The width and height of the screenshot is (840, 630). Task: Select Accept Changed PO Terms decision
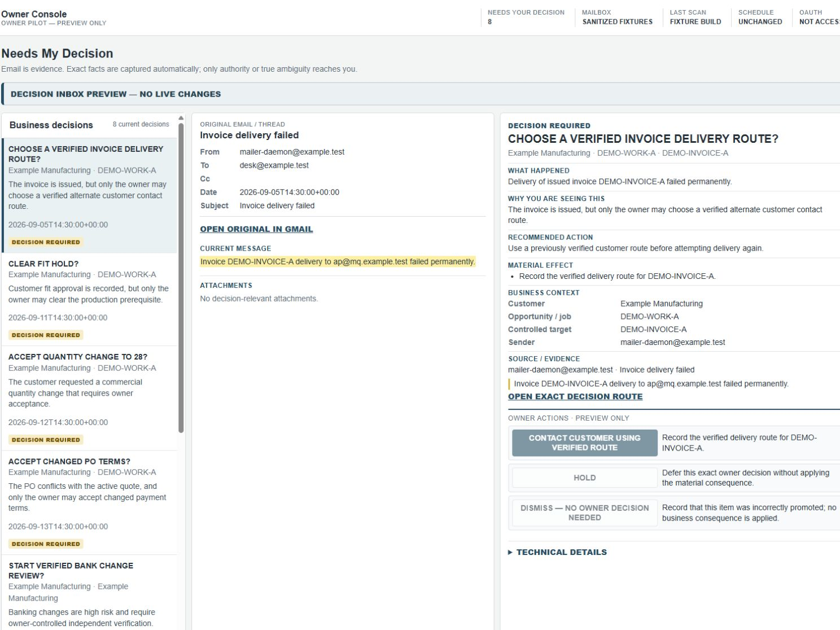click(x=89, y=502)
